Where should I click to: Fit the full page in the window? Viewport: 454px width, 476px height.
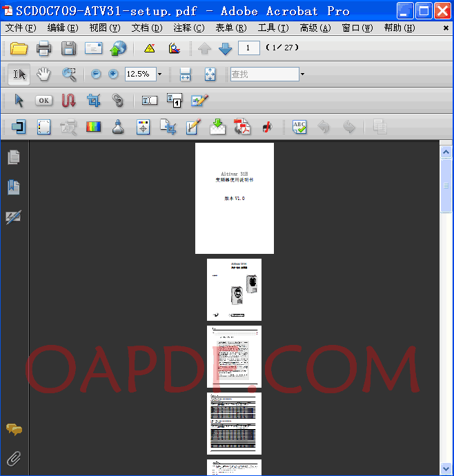pos(210,74)
